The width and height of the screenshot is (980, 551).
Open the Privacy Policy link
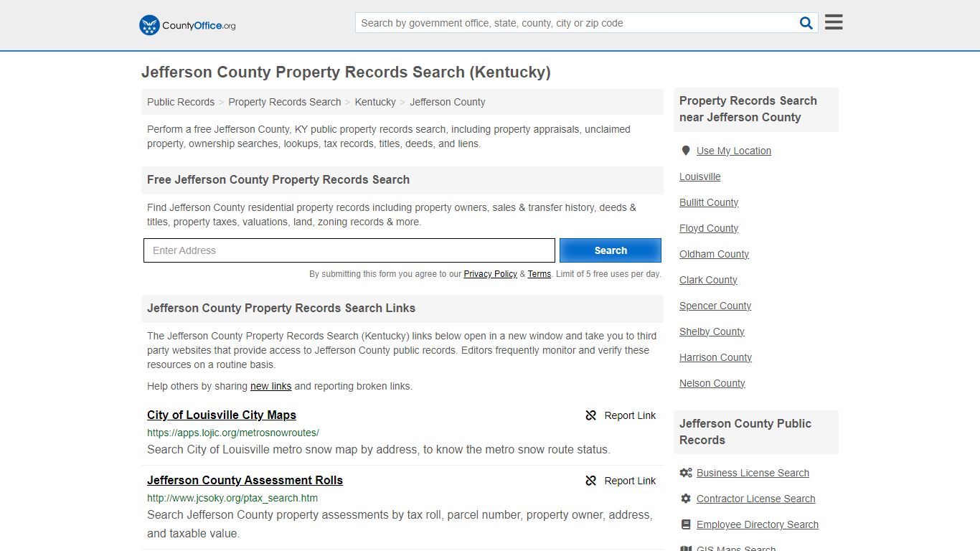pos(491,274)
